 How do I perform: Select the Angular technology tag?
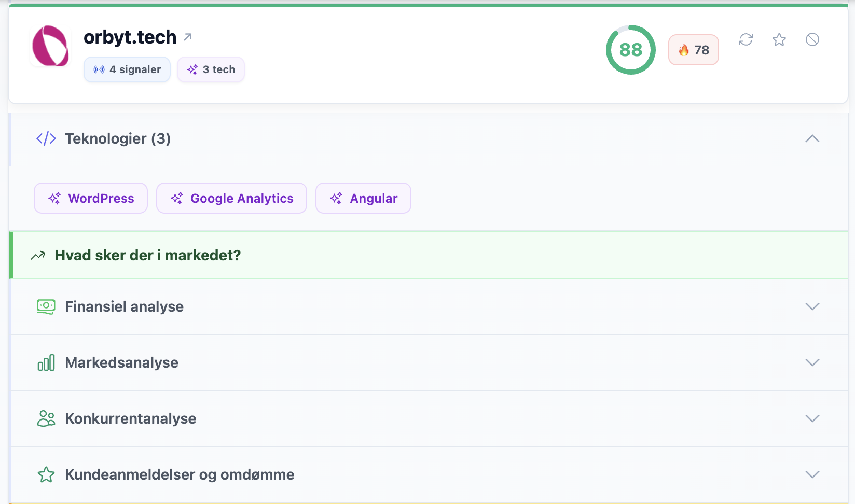[x=363, y=198]
